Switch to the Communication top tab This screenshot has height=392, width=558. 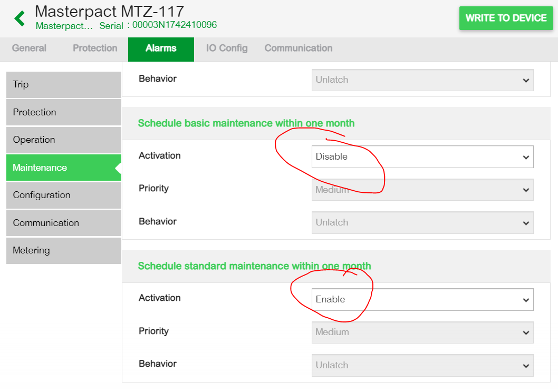298,48
